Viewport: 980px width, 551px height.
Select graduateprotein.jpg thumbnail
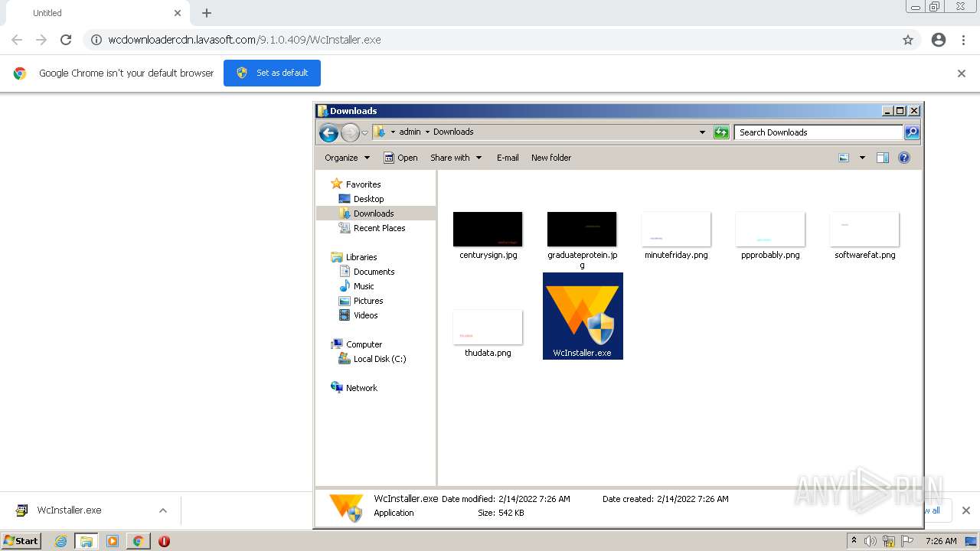(582, 229)
